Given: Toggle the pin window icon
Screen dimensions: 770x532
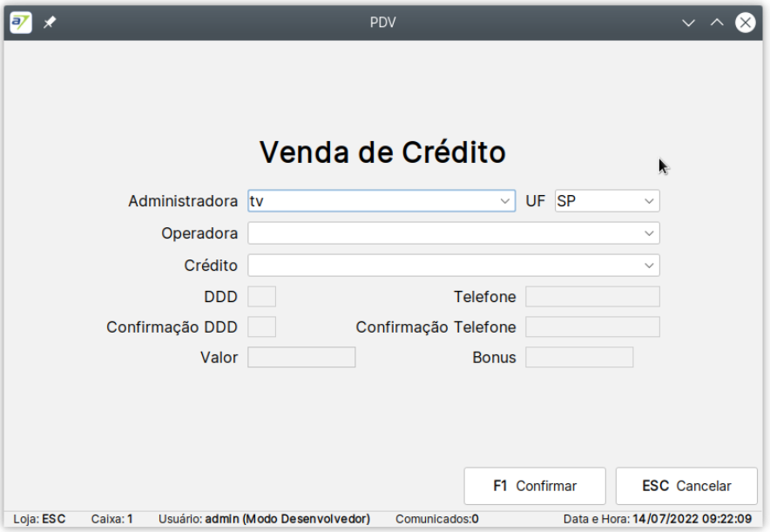Looking at the screenshot, I should click(50, 23).
